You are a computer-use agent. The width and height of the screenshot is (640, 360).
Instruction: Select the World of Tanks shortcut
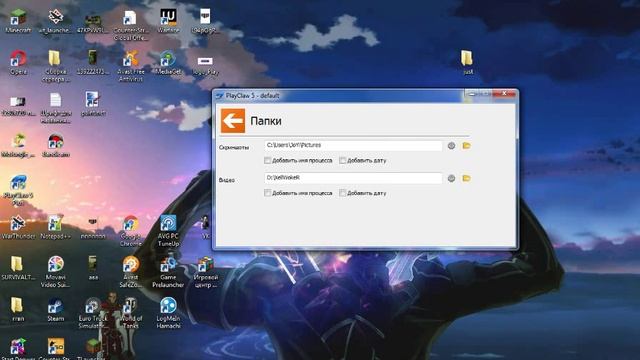coord(130,313)
